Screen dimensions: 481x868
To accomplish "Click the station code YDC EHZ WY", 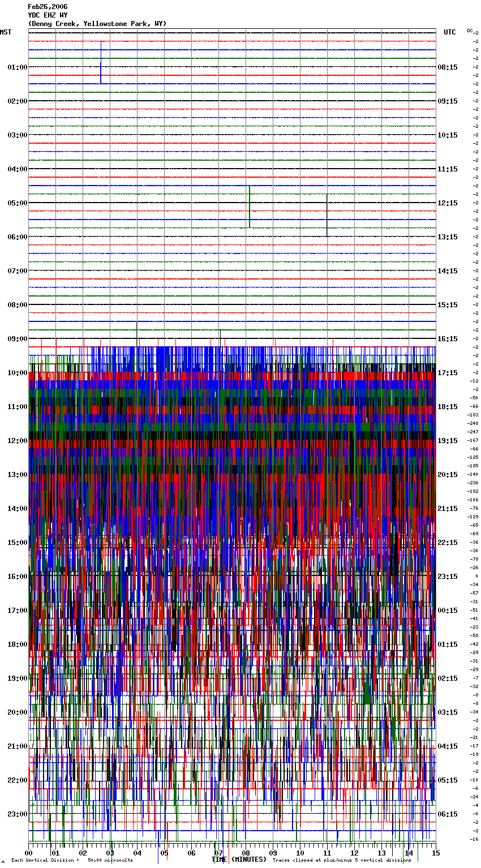I will tap(48, 15).
